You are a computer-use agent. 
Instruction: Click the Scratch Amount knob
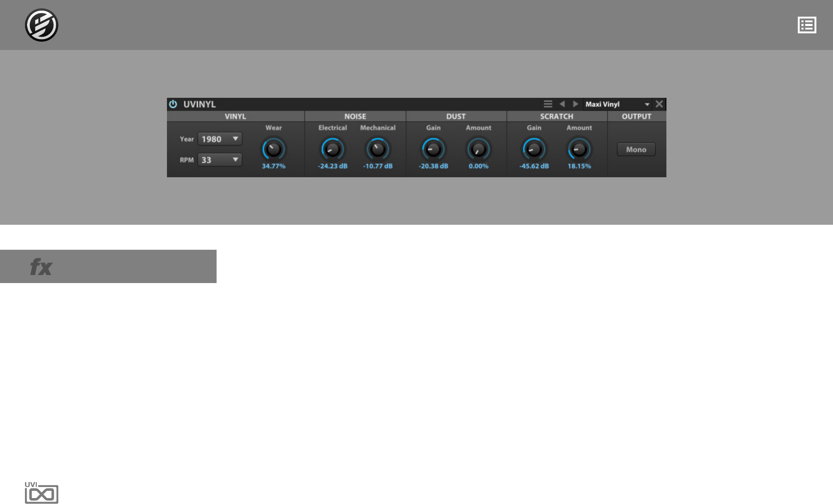pyautogui.click(x=579, y=149)
